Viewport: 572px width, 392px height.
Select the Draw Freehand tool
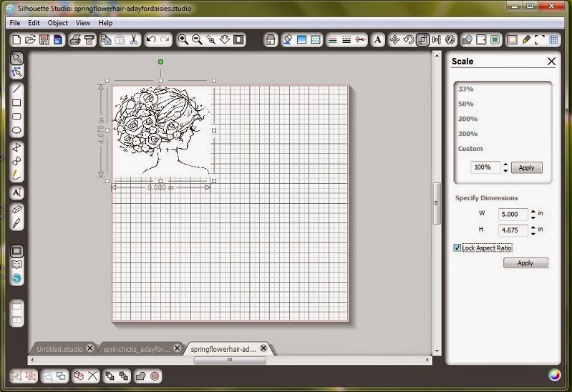click(x=16, y=175)
